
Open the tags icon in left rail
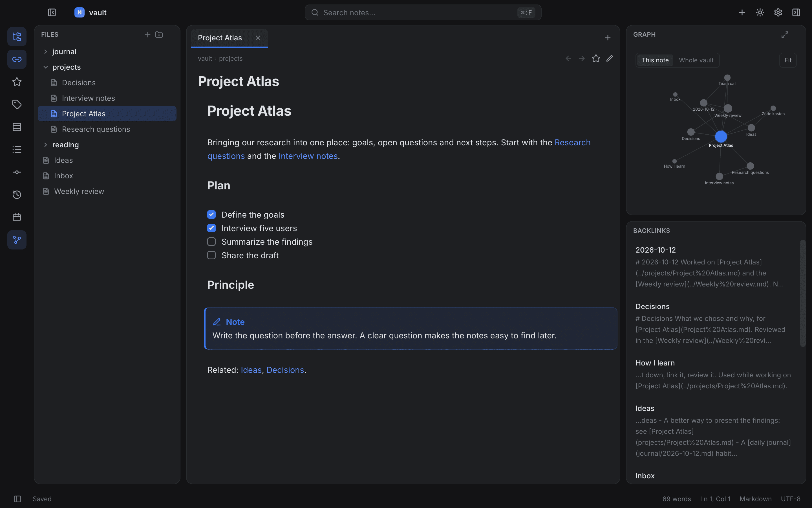point(17,104)
